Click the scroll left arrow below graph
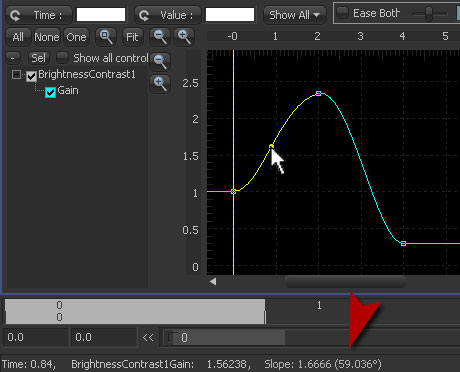 pyautogui.click(x=213, y=282)
